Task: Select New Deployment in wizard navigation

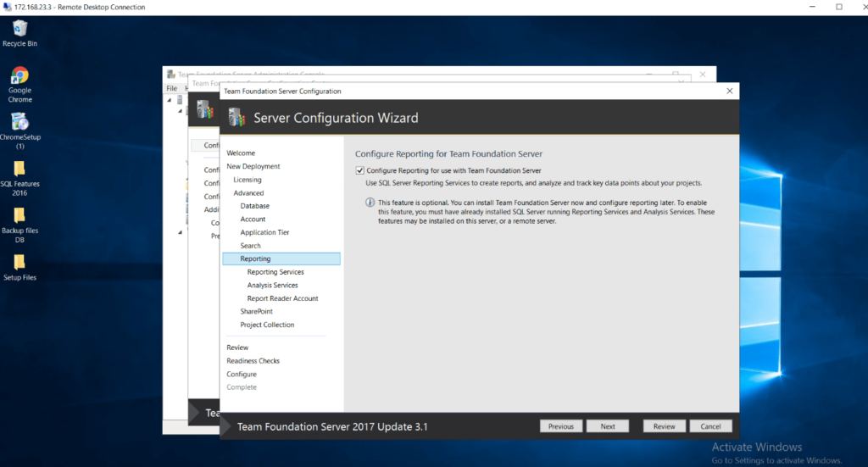Action: [x=253, y=166]
